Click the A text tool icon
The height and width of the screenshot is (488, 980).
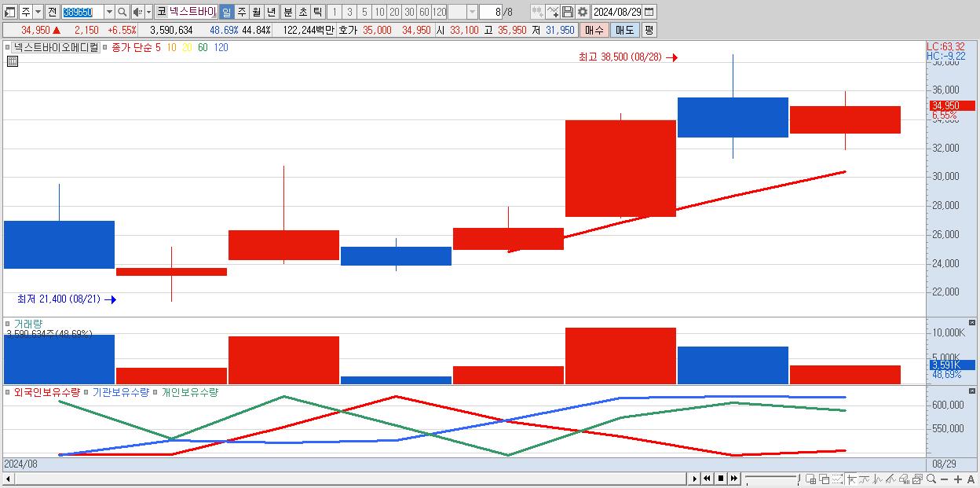[971, 479]
